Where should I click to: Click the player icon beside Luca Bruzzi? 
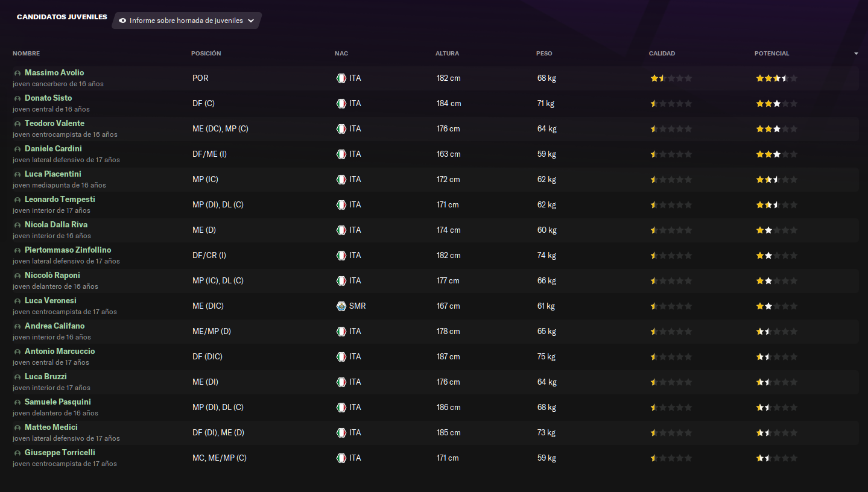click(17, 377)
